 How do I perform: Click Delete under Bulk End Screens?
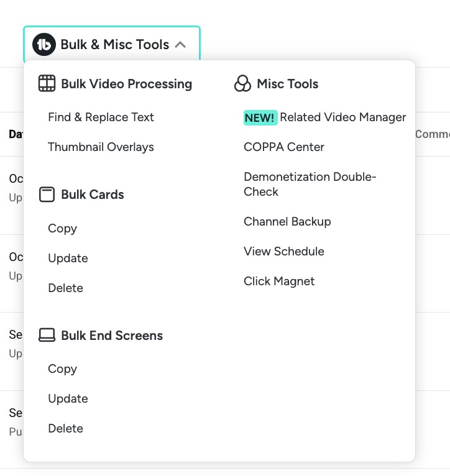pos(65,429)
